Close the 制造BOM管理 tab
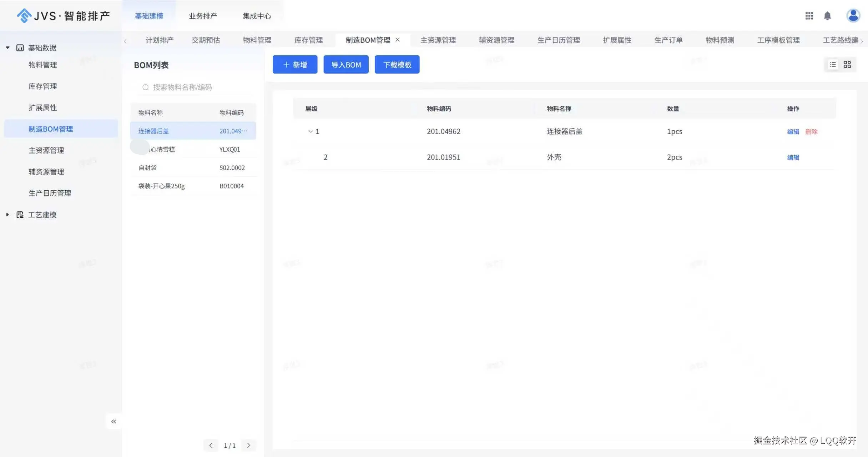The height and width of the screenshot is (457, 868). [398, 40]
